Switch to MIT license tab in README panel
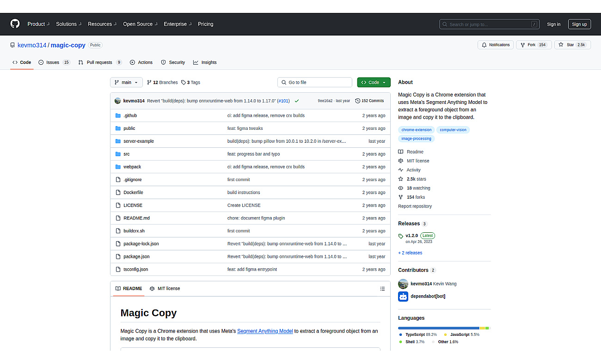601x364 pixels. click(165, 289)
